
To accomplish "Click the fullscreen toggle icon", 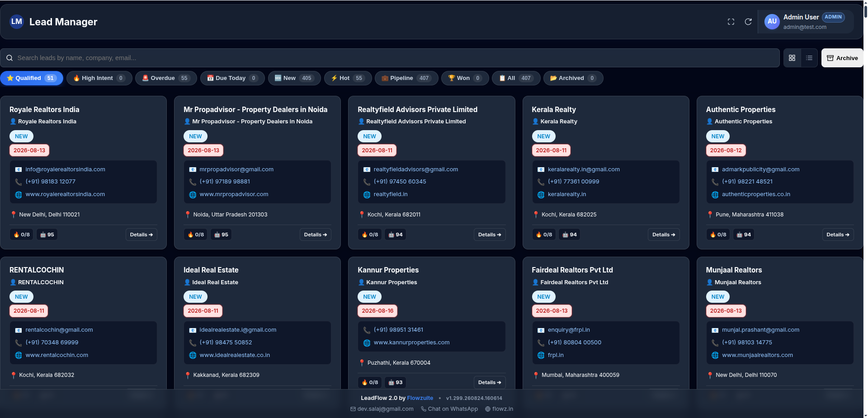I will [x=731, y=22].
